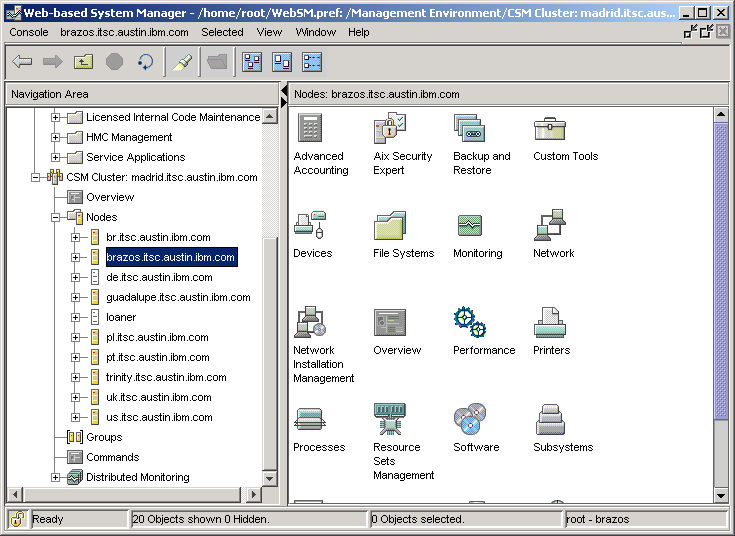The height and width of the screenshot is (536, 735).
Task: Collapse the CSM Cluster node
Action: pyautogui.click(x=35, y=177)
